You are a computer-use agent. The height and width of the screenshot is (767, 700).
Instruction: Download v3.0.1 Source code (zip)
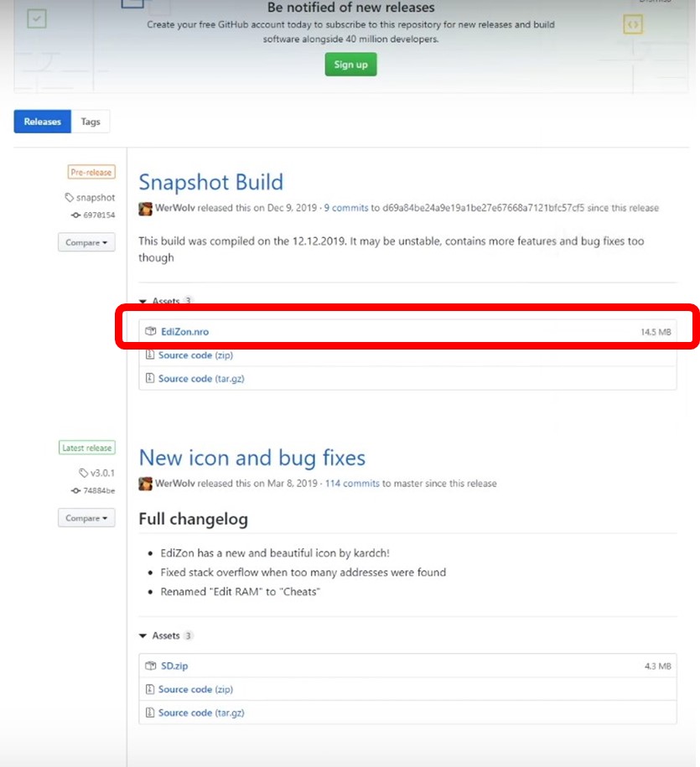click(195, 689)
